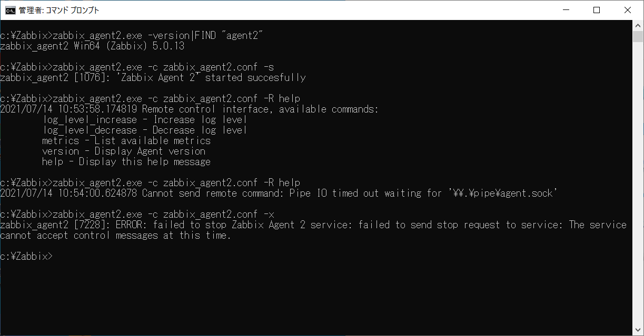
Task: Open the Command Prompt title bar icon menu
Action: pos(9,10)
